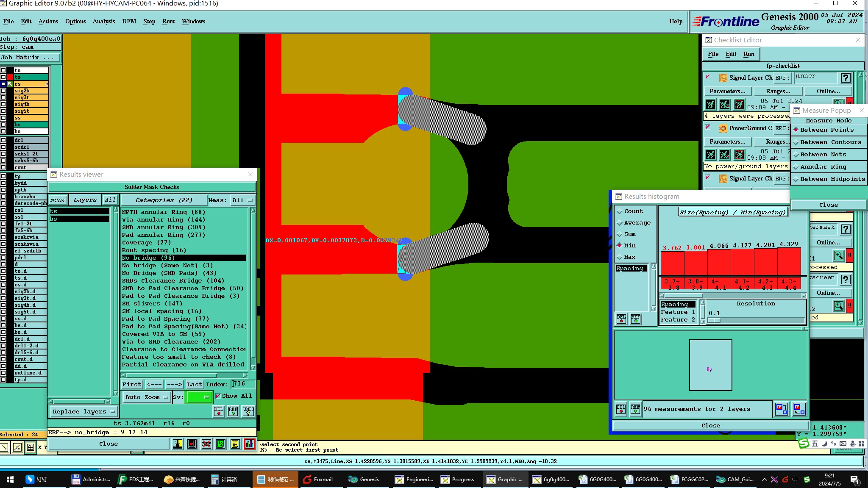The image size is (868, 488).
Task: Open the DFM menu
Action: pos(129,21)
